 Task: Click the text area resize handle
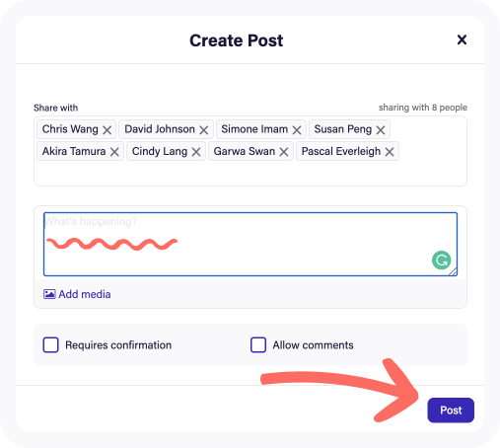click(x=453, y=271)
